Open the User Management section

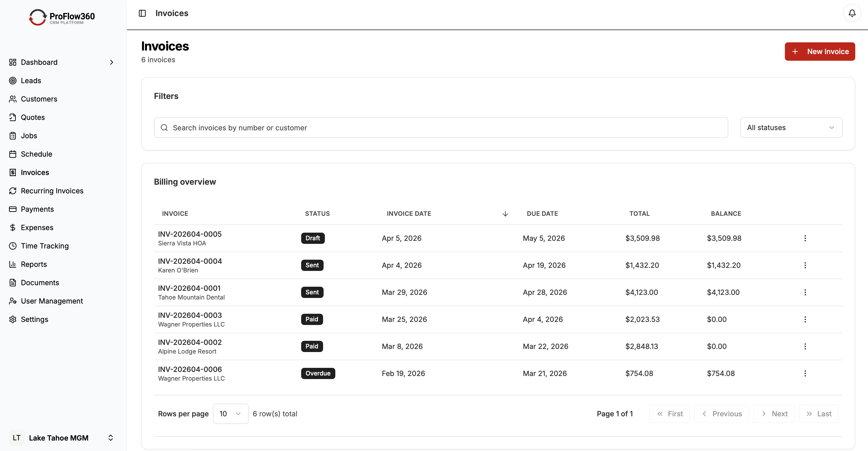click(52, 301)
